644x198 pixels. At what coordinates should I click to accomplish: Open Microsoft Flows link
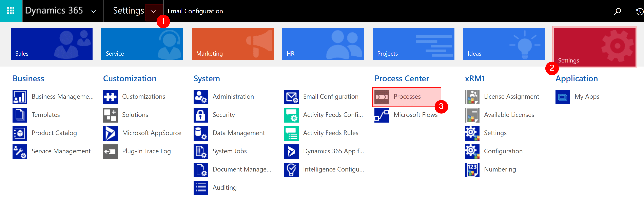coord(415,115)
